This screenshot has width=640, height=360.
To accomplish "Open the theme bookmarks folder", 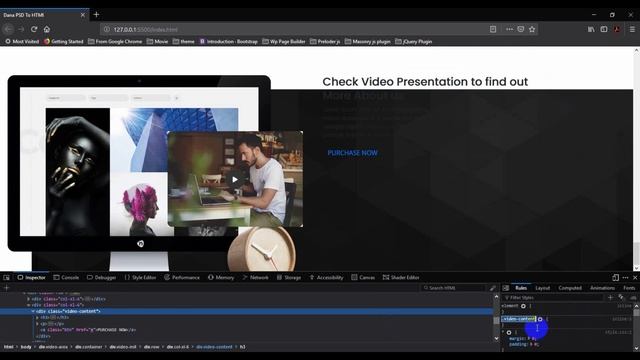I will point(184,42).
